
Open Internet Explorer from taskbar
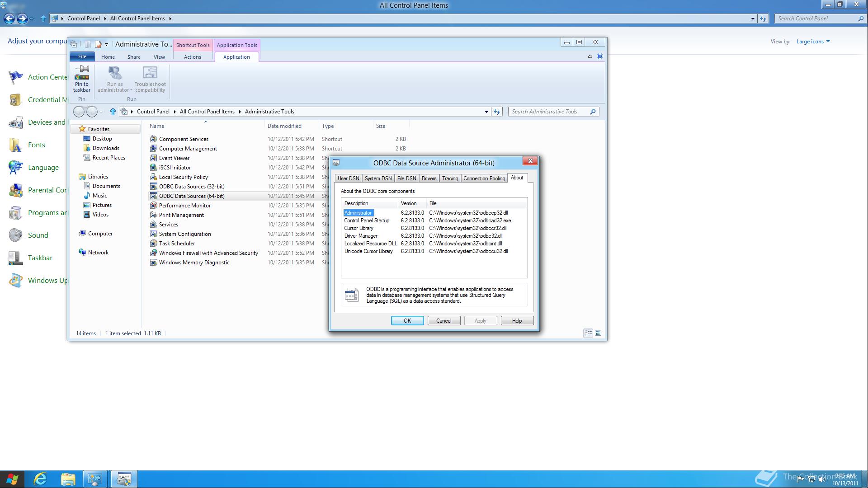pos(41,479)
